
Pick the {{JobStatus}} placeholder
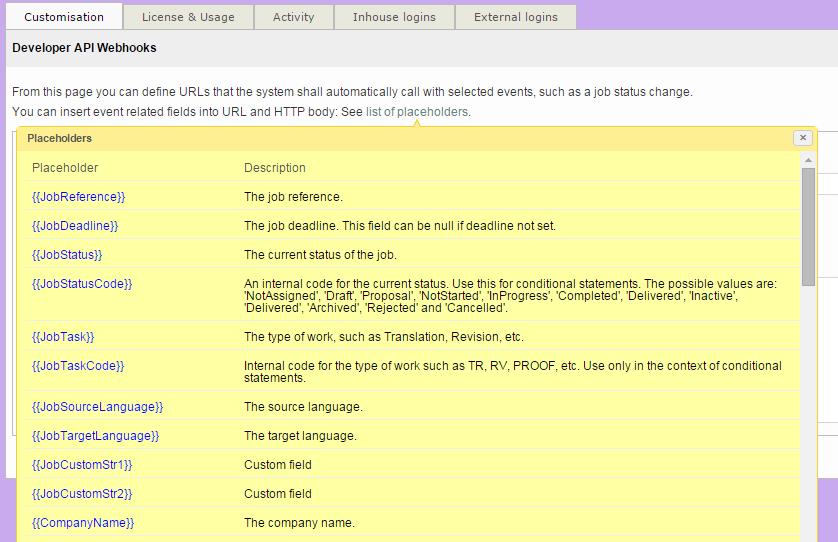pos(67,255)
